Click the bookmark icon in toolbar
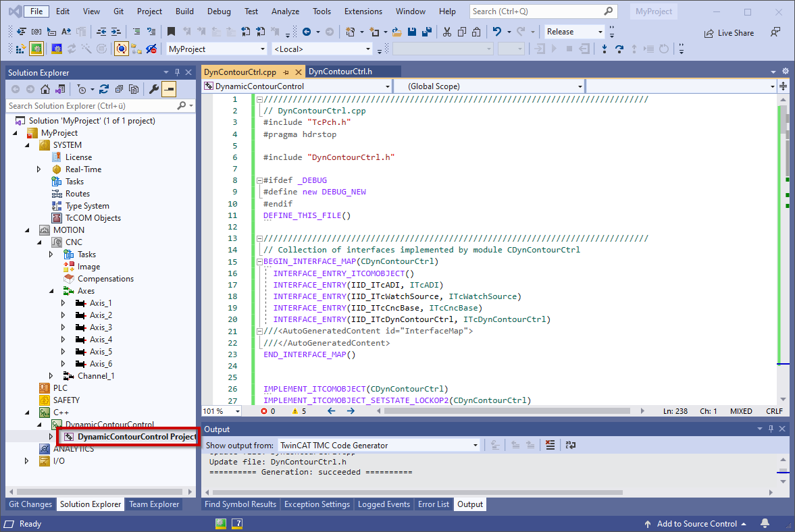This screenshot has height=532, width=795. (171, 32)
